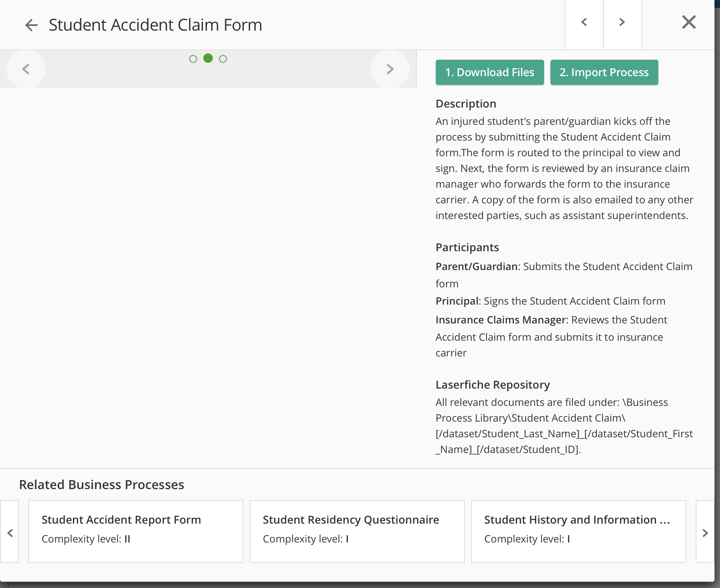Viewport: 720px width, 588px height.
Task: Open the Student History and Information card
Action: click(x=578, y=531)
